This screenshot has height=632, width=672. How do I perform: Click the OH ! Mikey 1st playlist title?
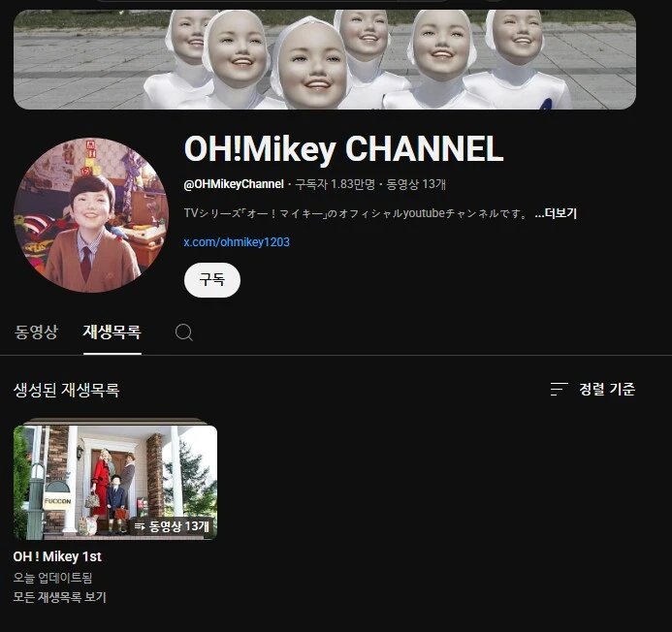coord(57,556)
